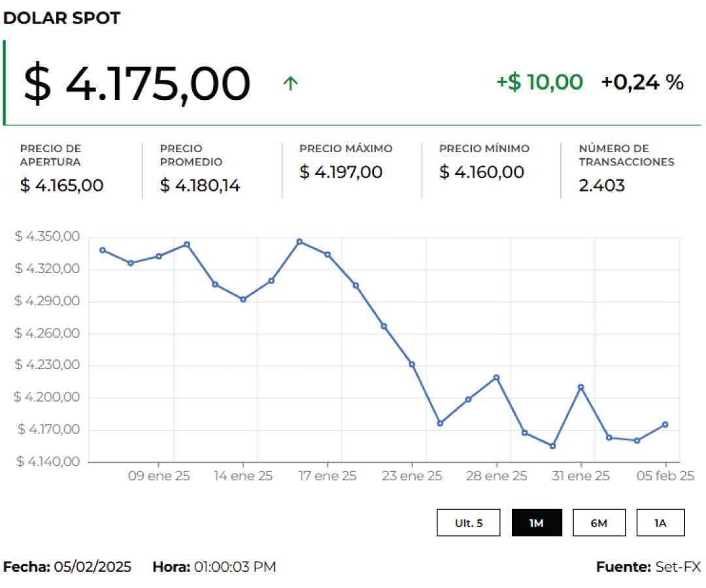Select the last data point at far right
Image resolution: width=706 pixels, height=588 pixels.
click(665, 425)
